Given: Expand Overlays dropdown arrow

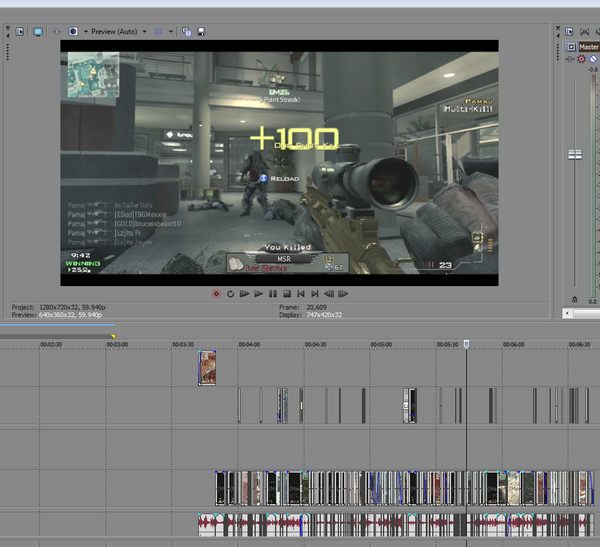Looking at the screenshot, I should pyautogui.click(x=171, y=31).
